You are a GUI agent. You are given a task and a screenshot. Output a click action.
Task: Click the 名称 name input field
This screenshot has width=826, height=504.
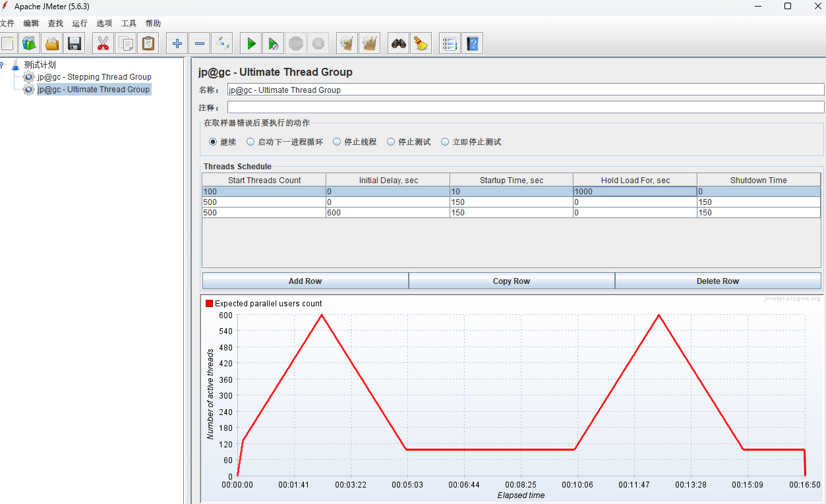pyautogui.click(x=525, y=90)
